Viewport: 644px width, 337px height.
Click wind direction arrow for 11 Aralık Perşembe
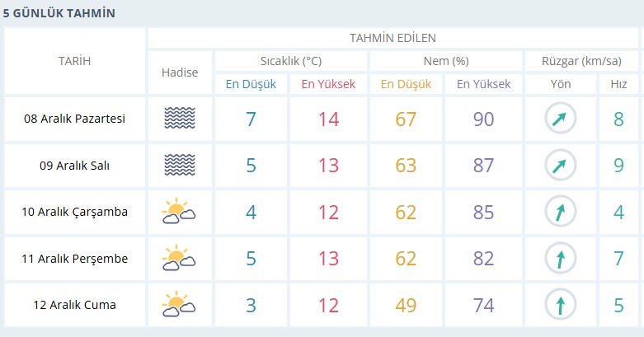[560, 259]
